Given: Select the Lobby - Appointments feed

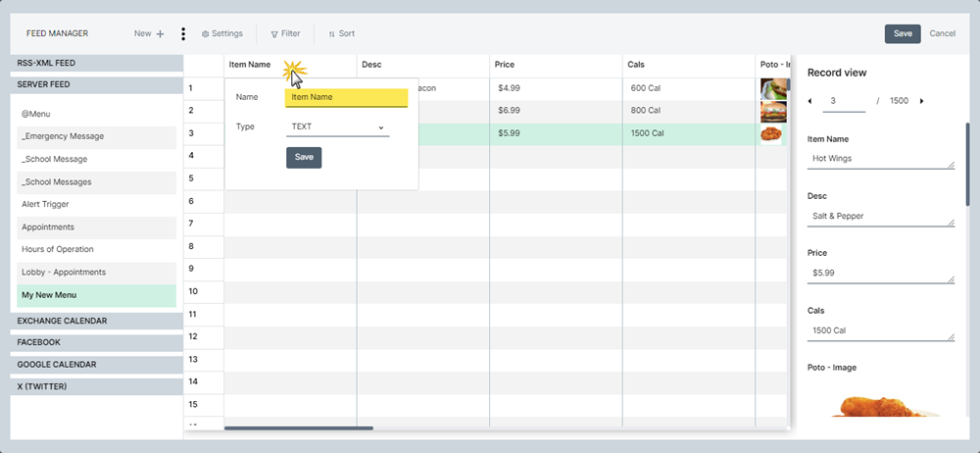Looking at the screenshot, I should (x=96, y=273).
